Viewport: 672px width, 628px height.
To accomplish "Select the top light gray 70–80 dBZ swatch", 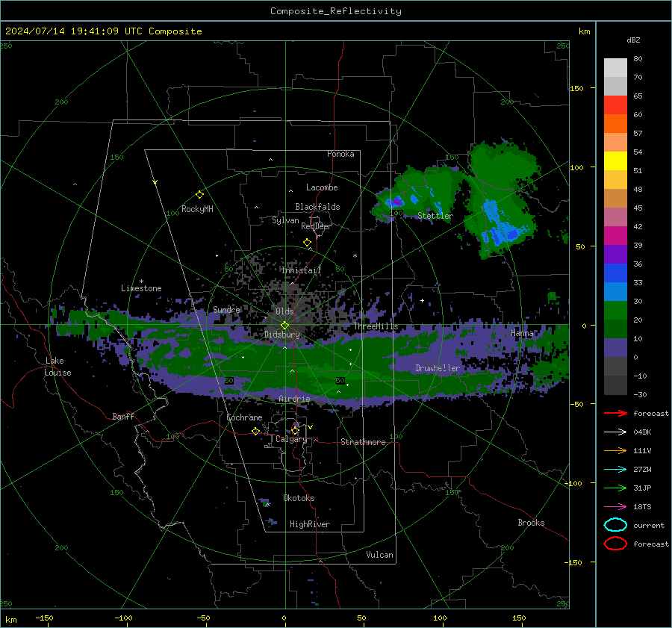I will 615,67.
